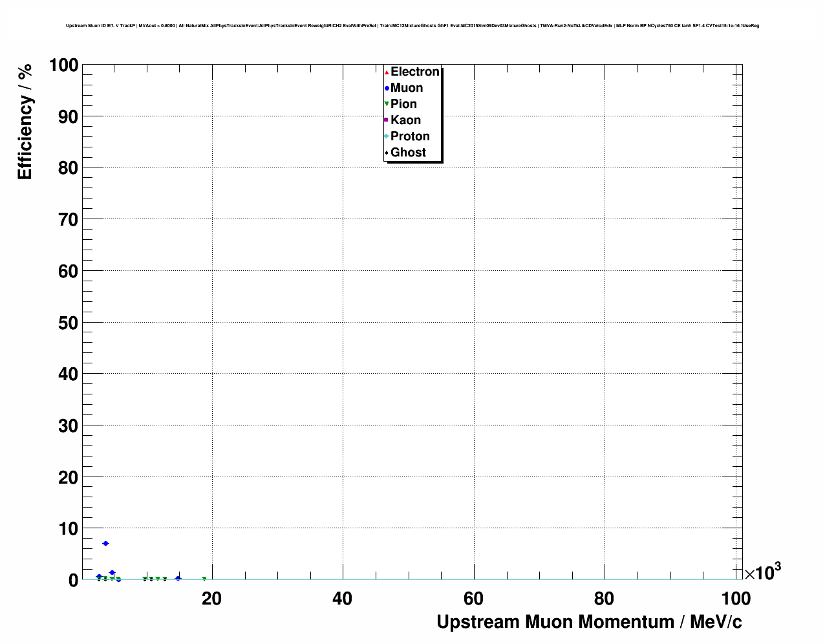Viewport: 825px width, 644px height.
Task: Click the Kaon legend label text
Action: pyautogui.click(x=405, y=120)
